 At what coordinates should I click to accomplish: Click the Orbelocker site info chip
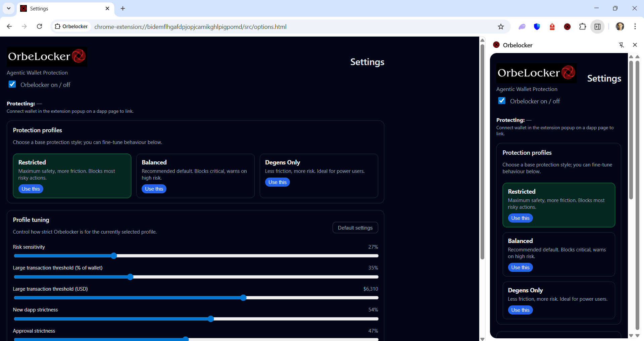point(71,27)
